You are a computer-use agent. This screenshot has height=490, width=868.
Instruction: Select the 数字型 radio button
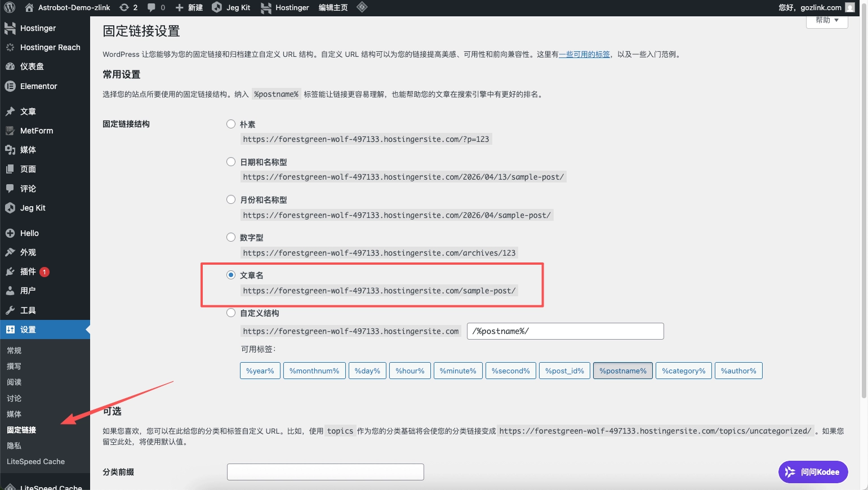pos(231,237)
